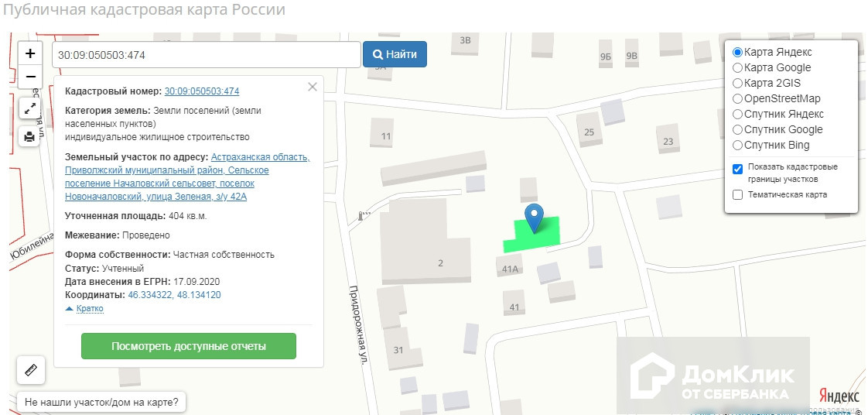Close the parcel info panel
This screenshot has width=868, height=415.
[313, 87]
